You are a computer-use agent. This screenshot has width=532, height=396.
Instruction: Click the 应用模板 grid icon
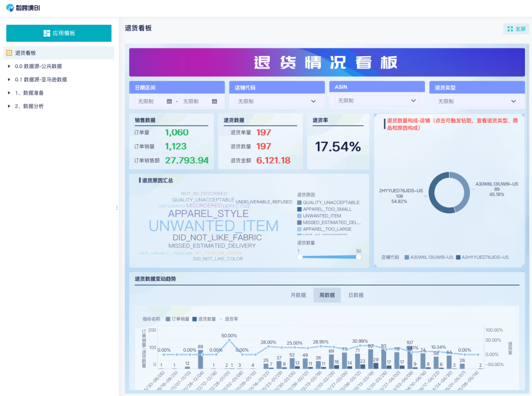[x=47, y=33]
